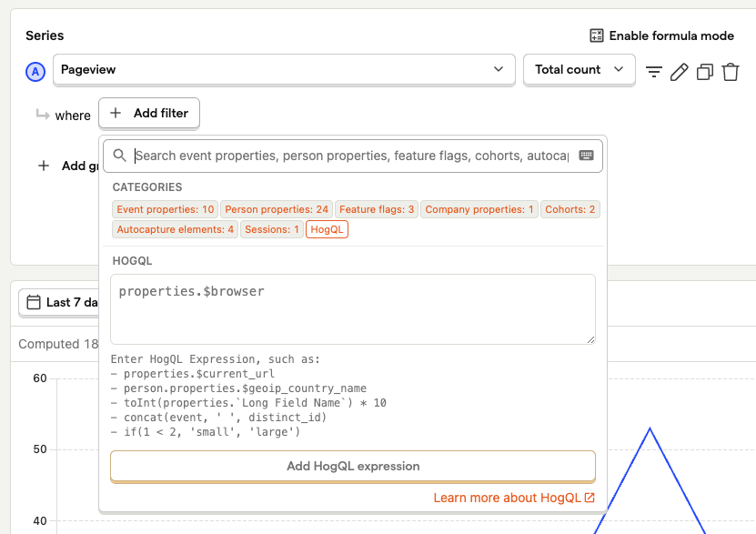This screenshot has width=756, height=534.
Task: Click the Computed timestamp text
Action: [x=58, y=344]
